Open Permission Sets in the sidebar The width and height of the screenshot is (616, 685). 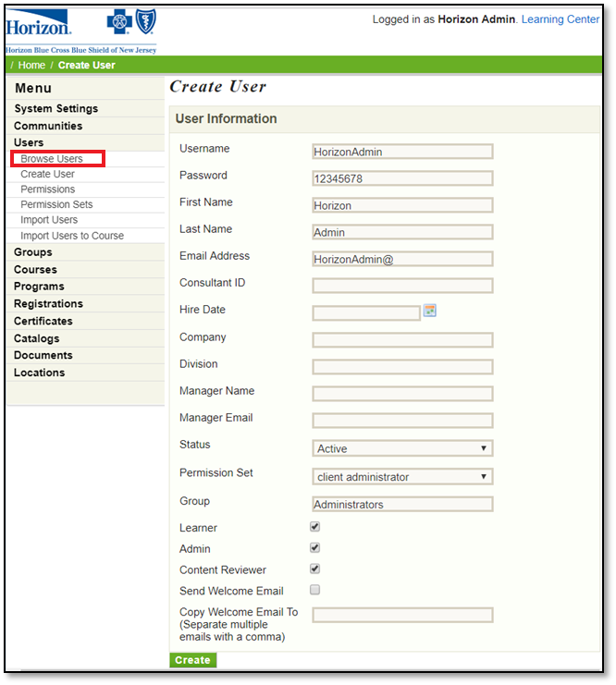click(56, 204)
